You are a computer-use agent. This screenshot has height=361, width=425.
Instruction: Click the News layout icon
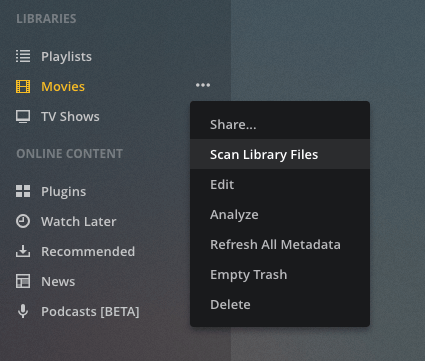[x=23, y=281]
